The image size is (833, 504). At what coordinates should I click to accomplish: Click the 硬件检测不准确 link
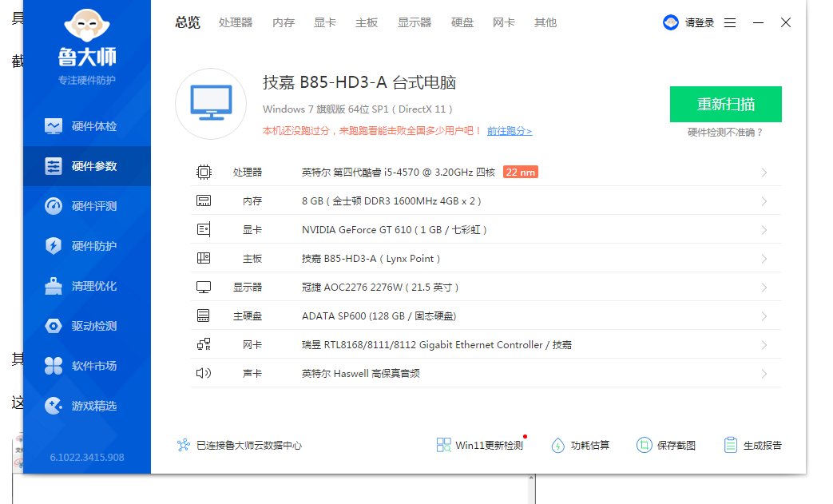tap(725, 133)
